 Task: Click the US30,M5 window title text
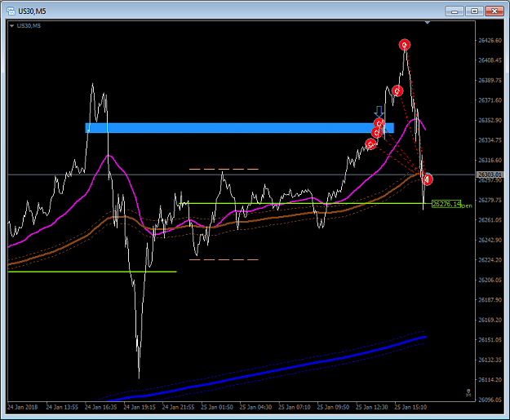(32, 11)
